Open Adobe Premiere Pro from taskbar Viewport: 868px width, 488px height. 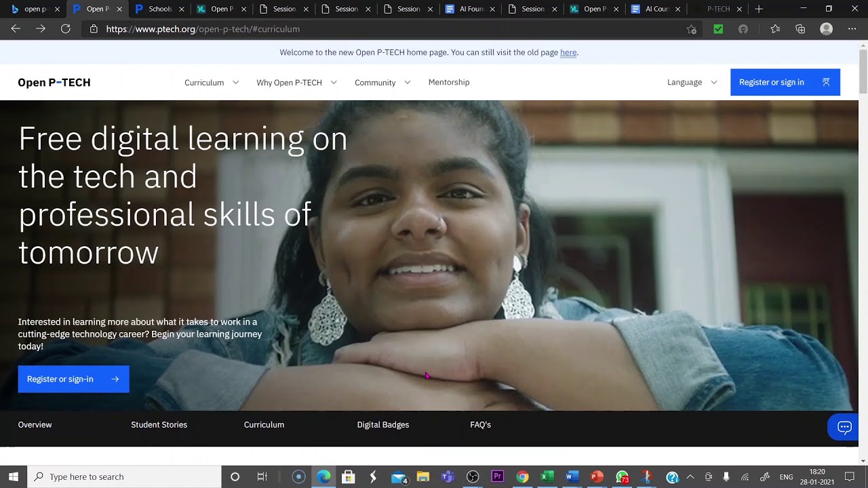497,476
